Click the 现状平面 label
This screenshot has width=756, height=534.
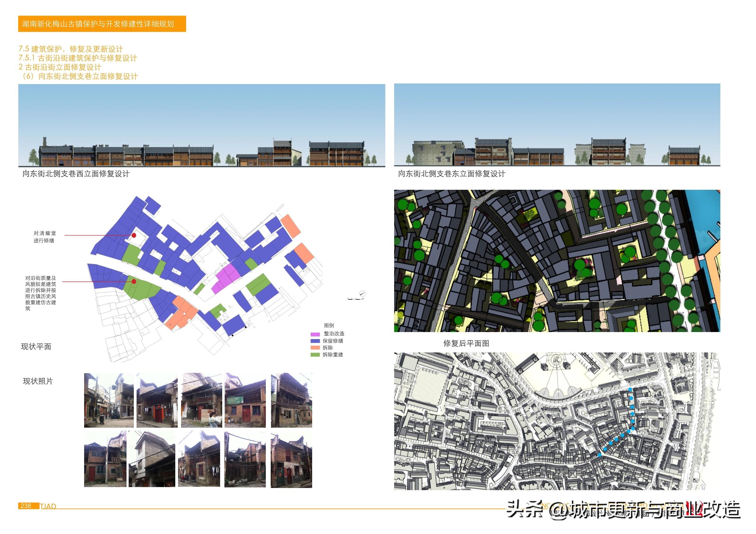36,347
